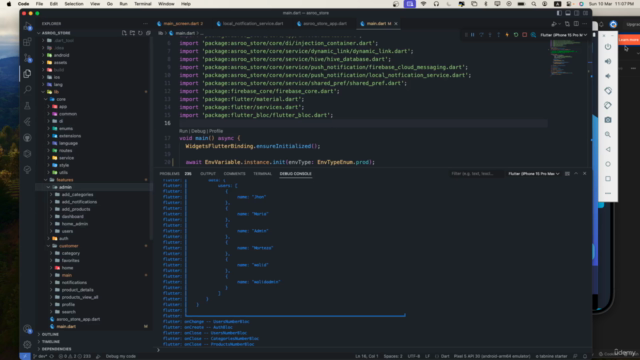640x360 pixels.
Task: Click the Dart language mode in status bar
Action: point(445,356)
